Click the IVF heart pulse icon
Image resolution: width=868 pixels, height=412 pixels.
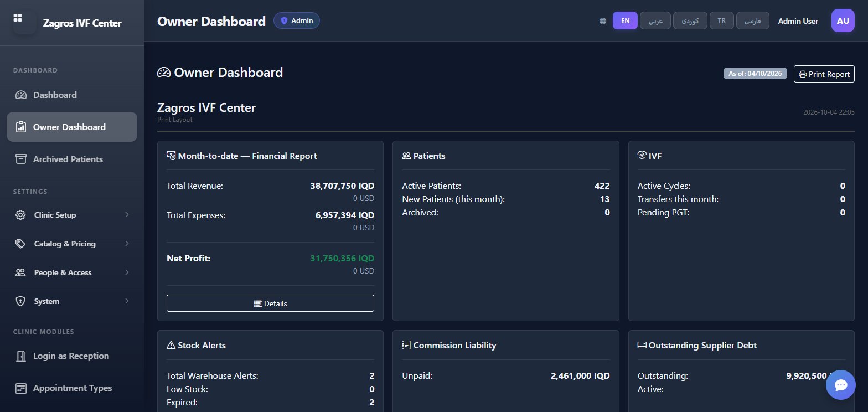(x=642, y=156)
